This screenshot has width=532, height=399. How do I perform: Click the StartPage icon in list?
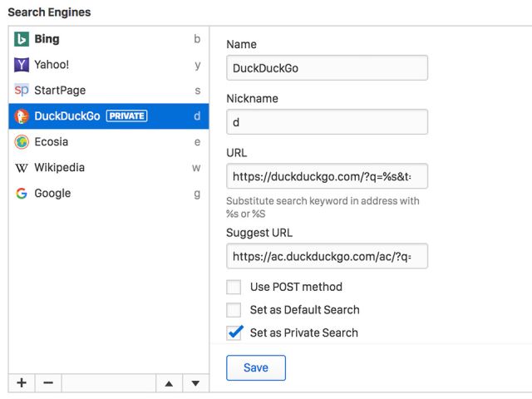(22, 91)
